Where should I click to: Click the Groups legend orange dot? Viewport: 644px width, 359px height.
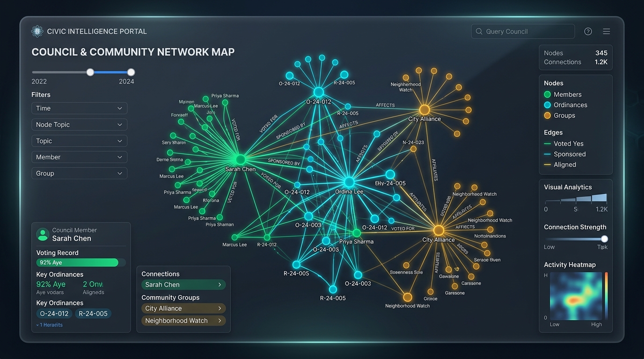[x=547, y=115]
